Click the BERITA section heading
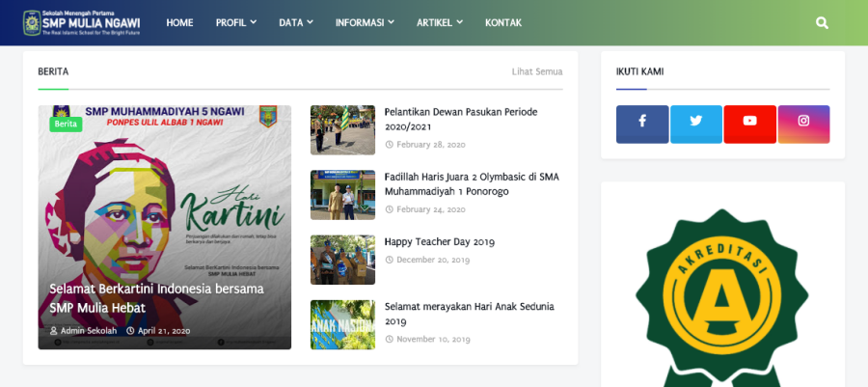Viewport: 868px width, 387px height. 53,71
